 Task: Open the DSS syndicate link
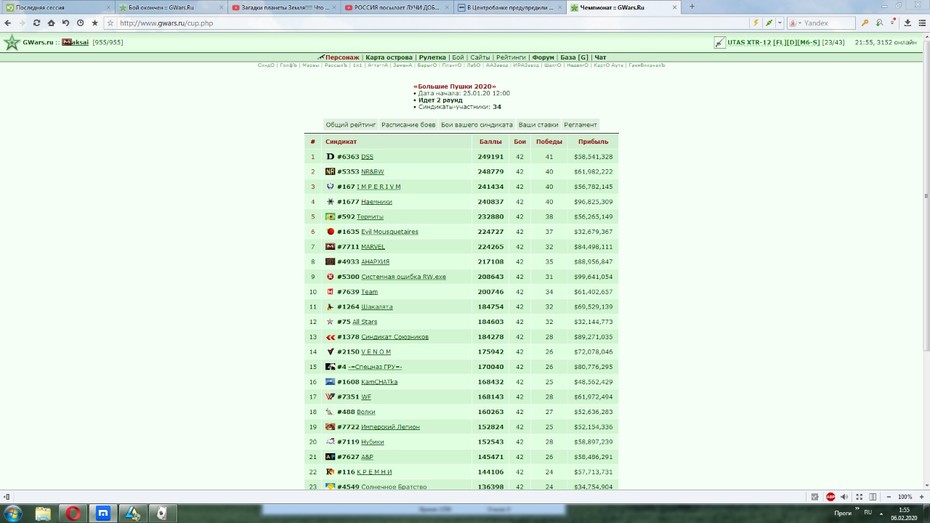[367, 157]
